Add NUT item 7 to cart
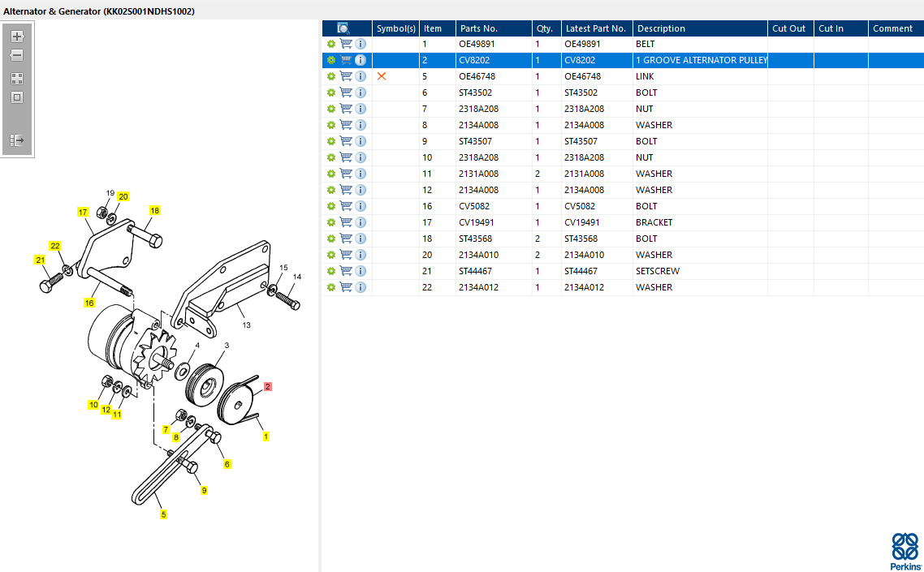Image resolution: width=924 pixels, height=572 pixels. 346,109
